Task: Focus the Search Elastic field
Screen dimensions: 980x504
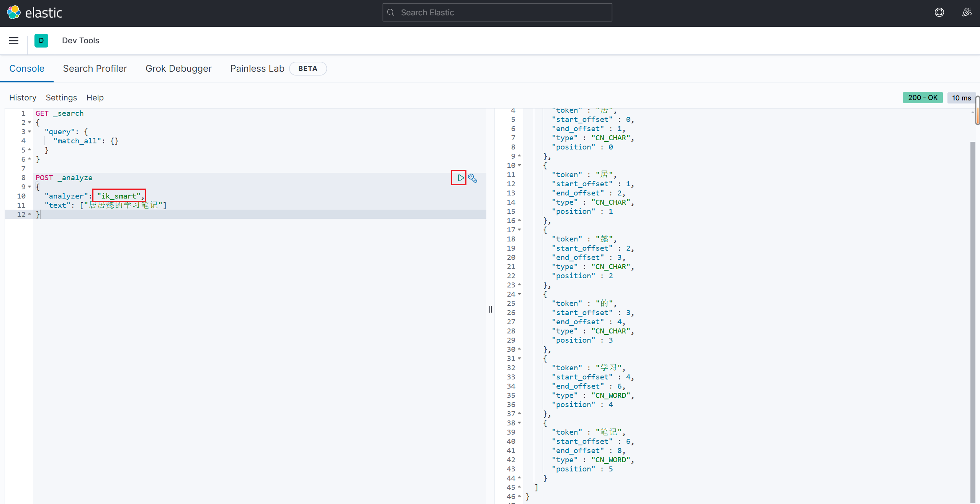Action: pyautogui.click(x=497, y=13)
